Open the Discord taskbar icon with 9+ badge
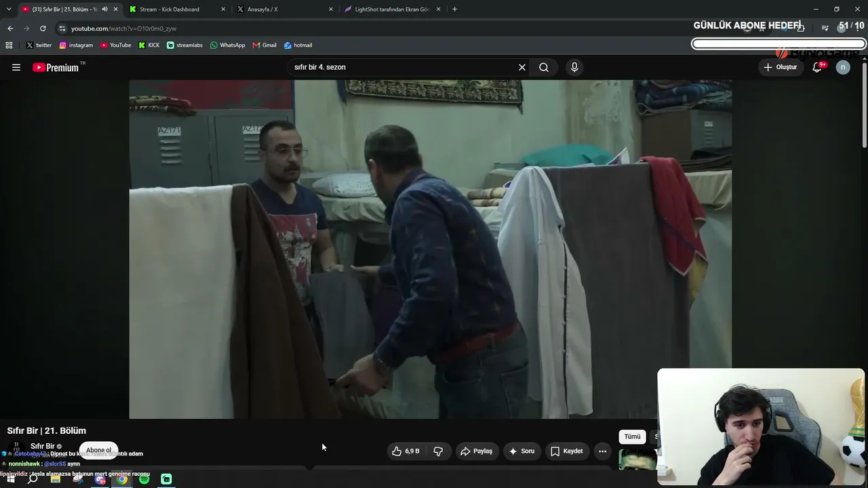Screen dimensions: 868x488 (100, 479)
